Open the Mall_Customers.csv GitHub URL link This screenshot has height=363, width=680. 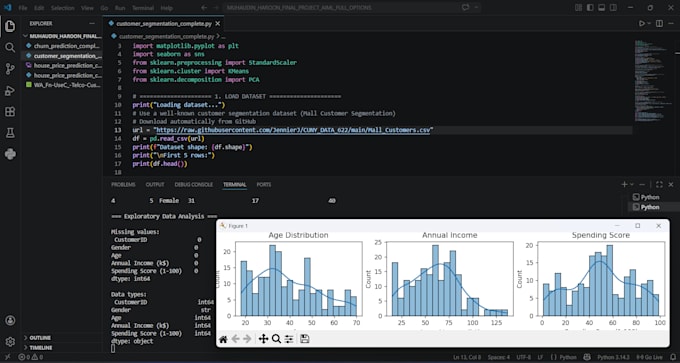293,130
